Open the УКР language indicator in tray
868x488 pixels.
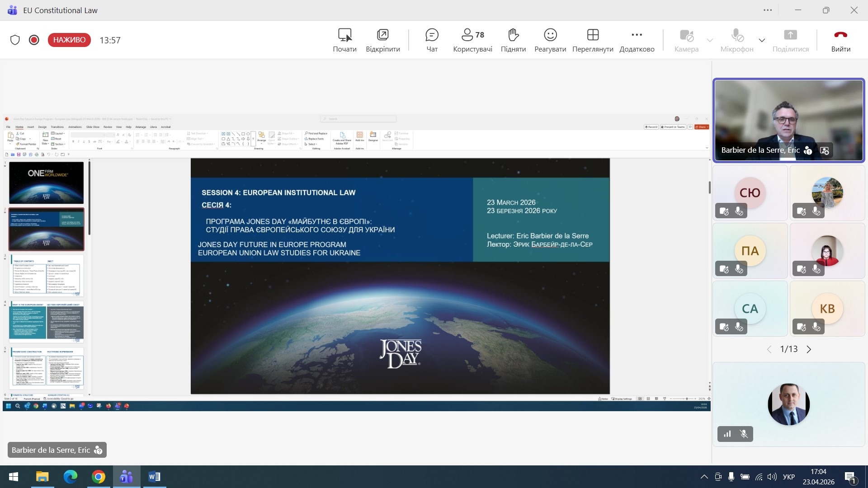[788, 477]
